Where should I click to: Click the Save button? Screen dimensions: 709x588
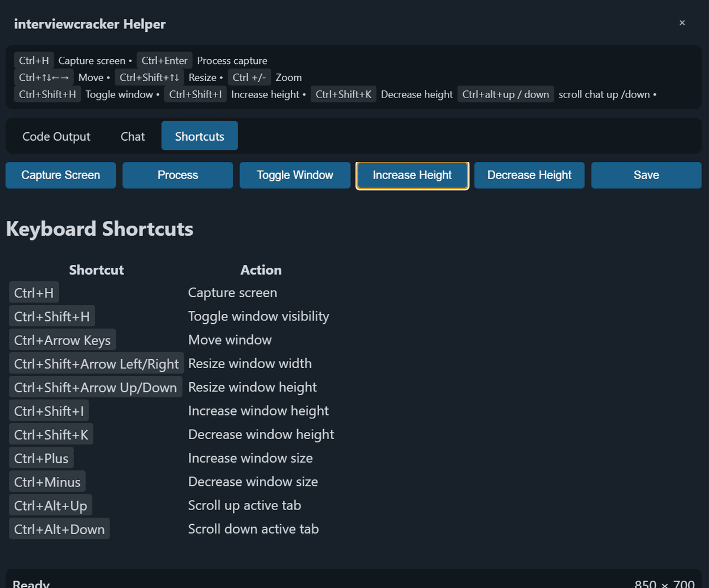point(646,176)
